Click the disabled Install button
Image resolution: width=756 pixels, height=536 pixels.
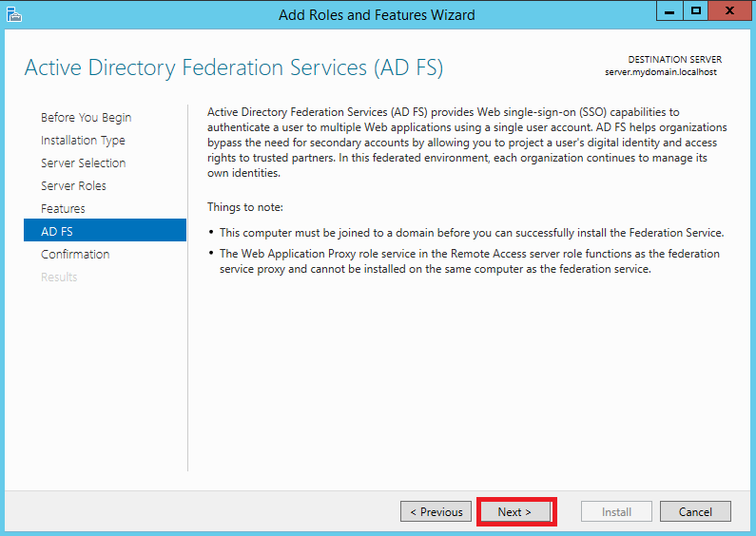(616, 511)
